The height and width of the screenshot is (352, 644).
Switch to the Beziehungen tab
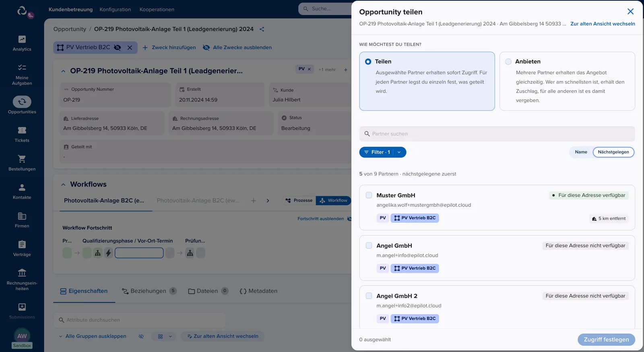tap(149, 291)
